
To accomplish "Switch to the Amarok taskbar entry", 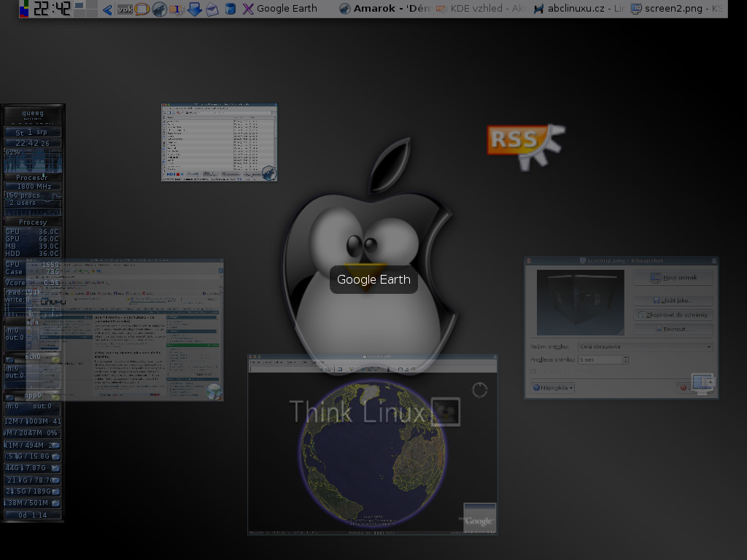I will click(384, 9).
